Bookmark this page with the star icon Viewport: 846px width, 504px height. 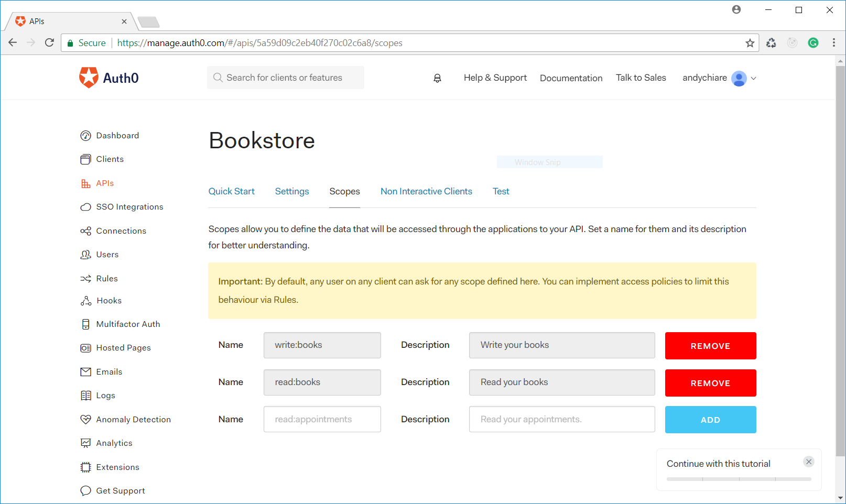coord(750,43)
